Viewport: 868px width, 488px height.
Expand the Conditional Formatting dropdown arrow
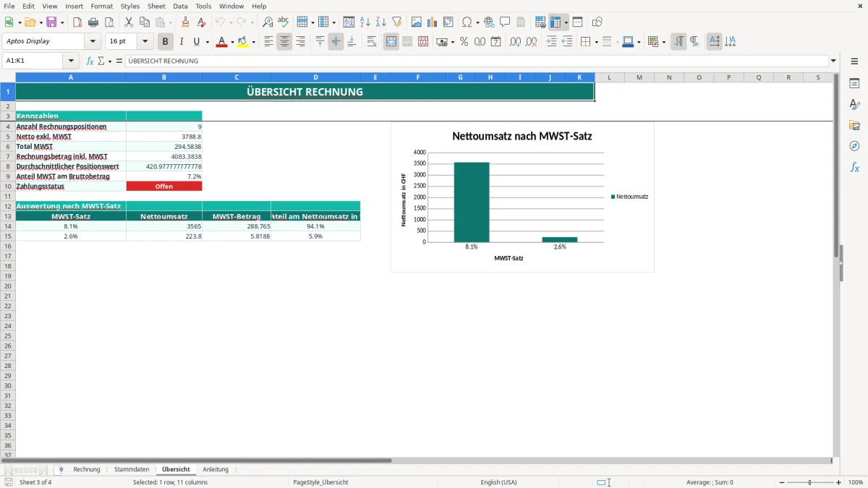point(663,42)
